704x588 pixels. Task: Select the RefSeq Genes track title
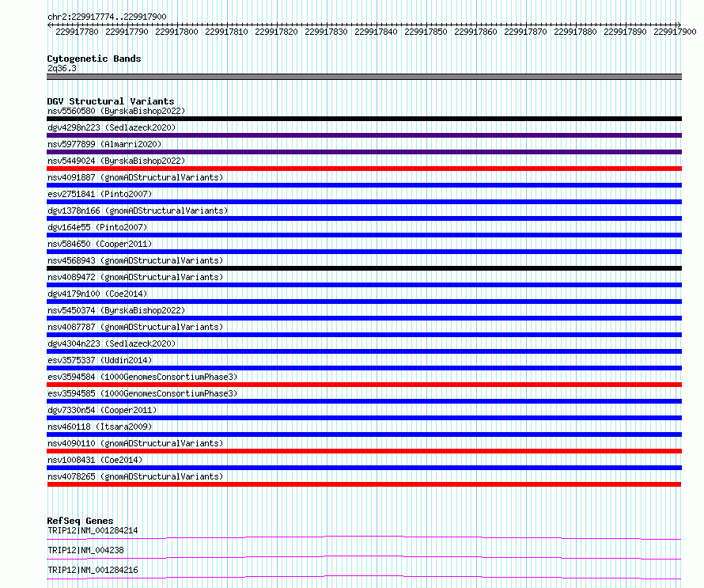80,521
